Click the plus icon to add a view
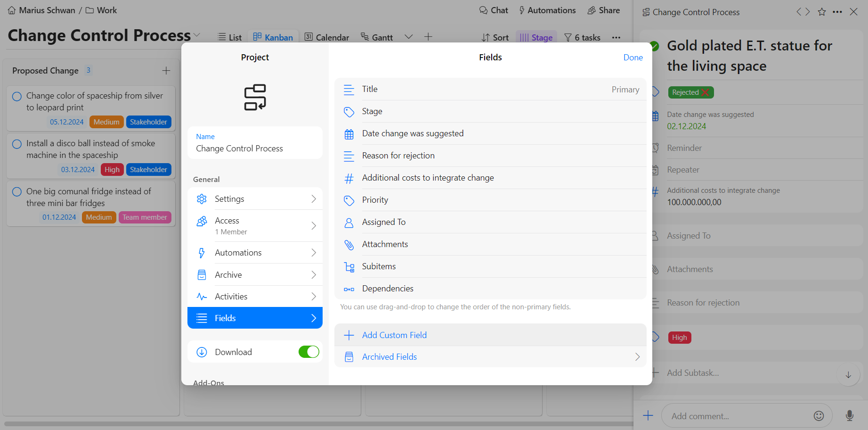The image size is (868, 430). click(x=428, y=37)
